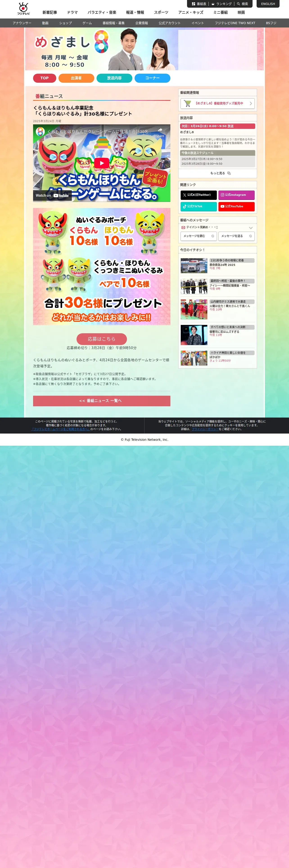Switch the site to ENGLISH
The width and height of the screenshot is (289, 868).
pos(268,4)
